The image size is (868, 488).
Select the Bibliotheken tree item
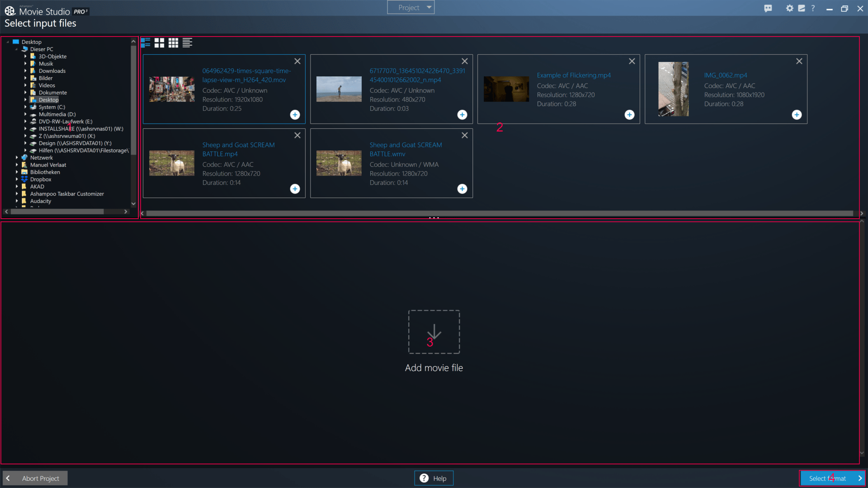tap(45, 172)
